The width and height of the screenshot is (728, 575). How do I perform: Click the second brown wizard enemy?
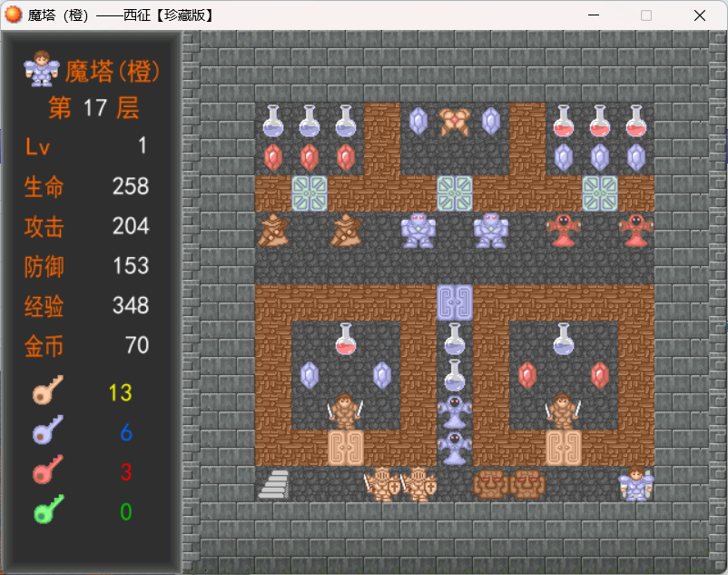(x=346, y=231)
